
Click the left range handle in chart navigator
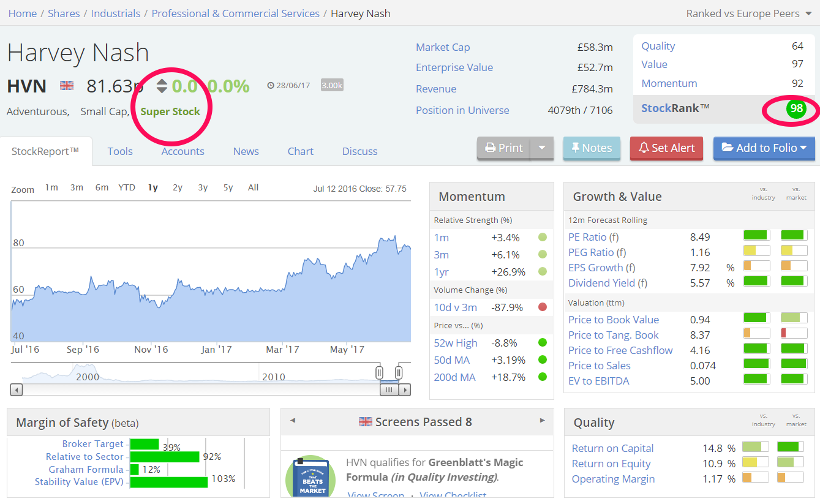point(379,372)
